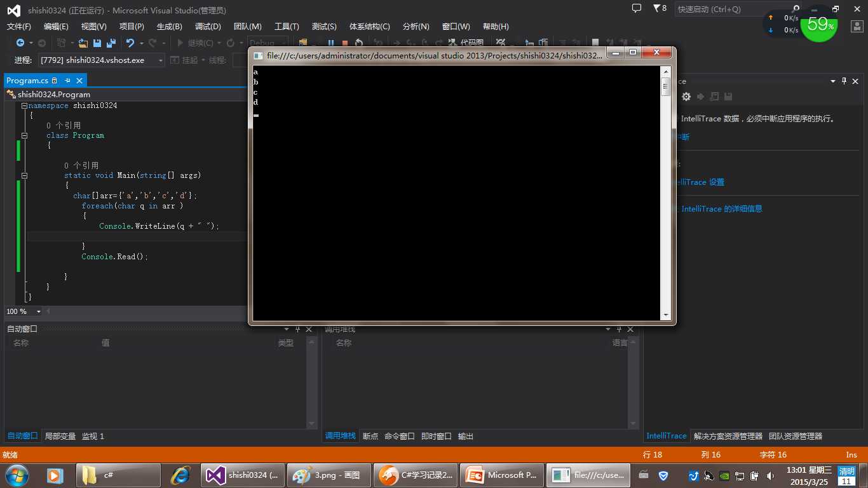Open IntelliTrace settings gear icon
The image size is (868, 488).
(x=686, y=97)
